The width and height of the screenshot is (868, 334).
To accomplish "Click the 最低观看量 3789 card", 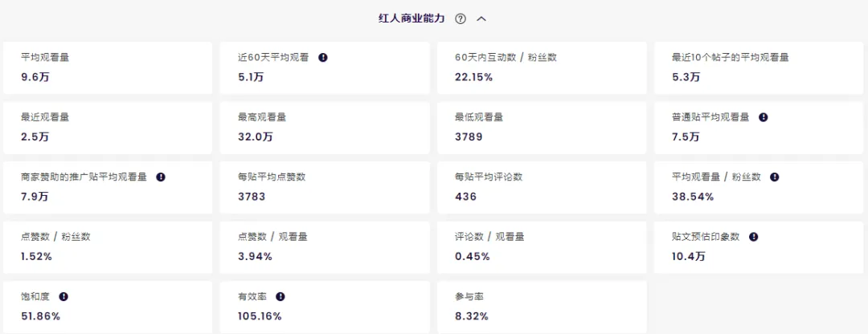I will pos(542,127).
